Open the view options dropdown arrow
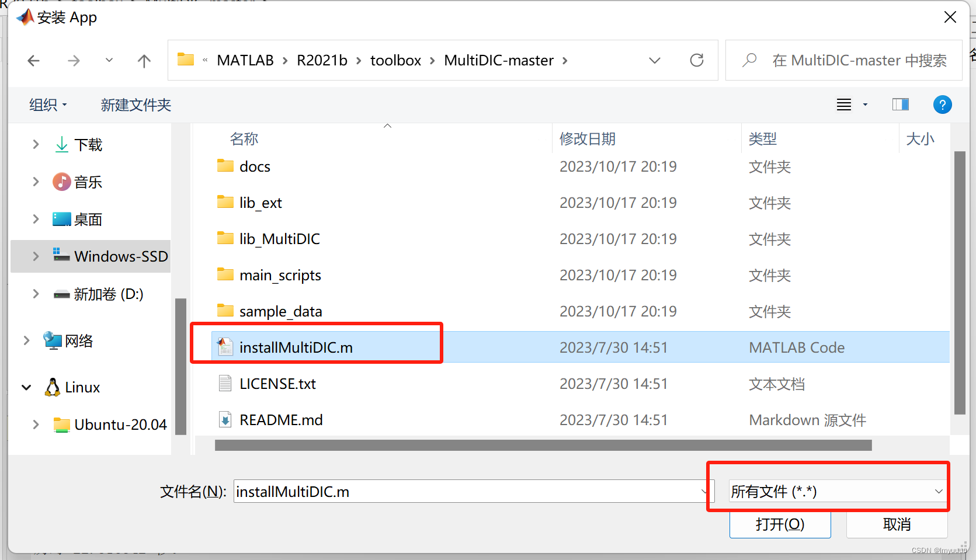 click(x=865, y=105)
